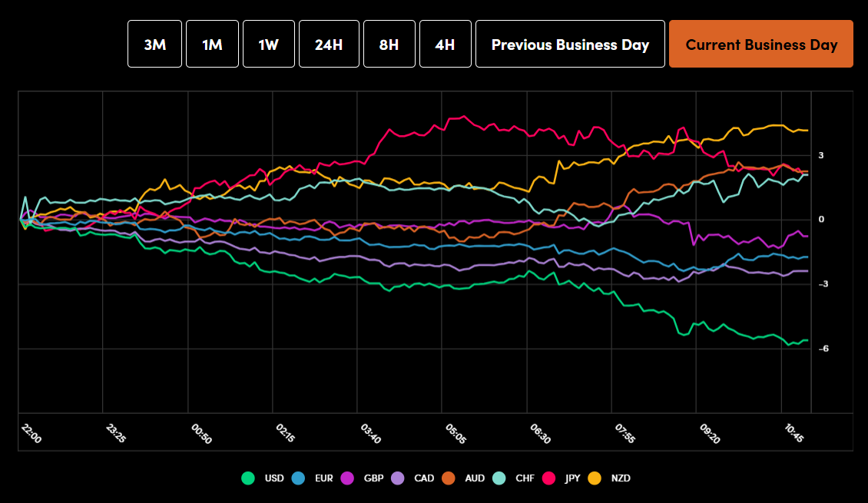
Task: Switch to the 1M timeframe
Action: 212,44
